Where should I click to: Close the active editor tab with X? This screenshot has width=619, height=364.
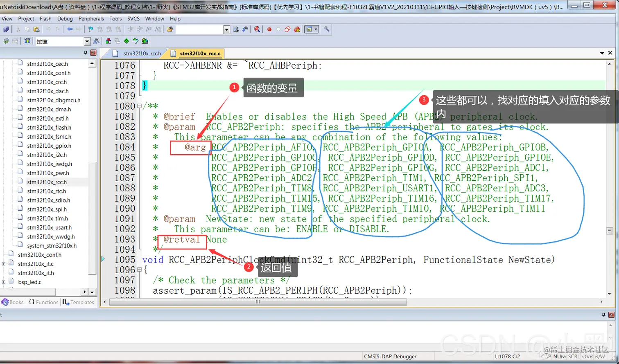610,53
